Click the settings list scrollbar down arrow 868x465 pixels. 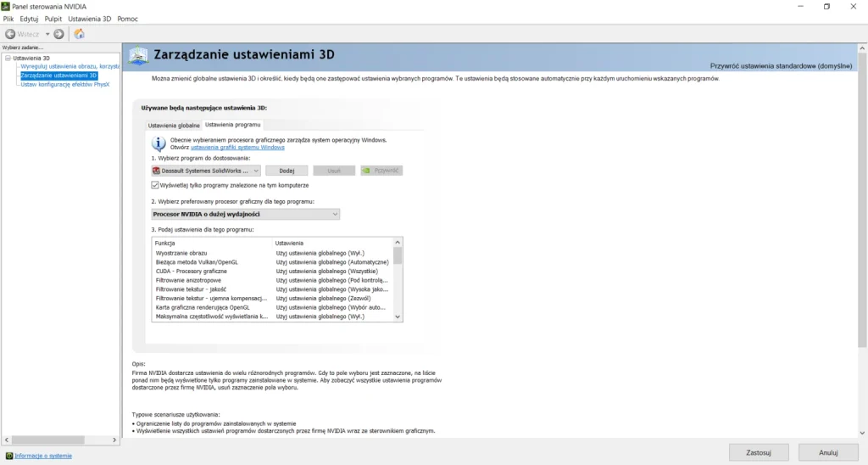click(x=398, y=317)
